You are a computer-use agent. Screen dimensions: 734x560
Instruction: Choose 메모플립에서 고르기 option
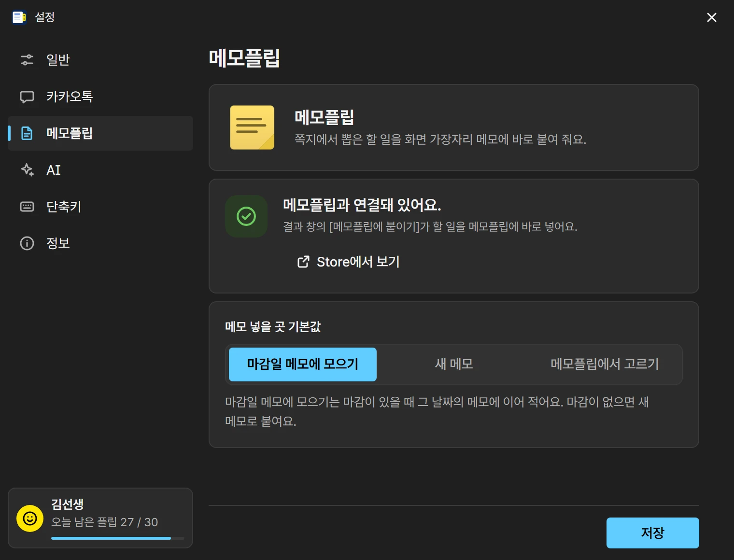pyautogui.click(x=605, y=364)
